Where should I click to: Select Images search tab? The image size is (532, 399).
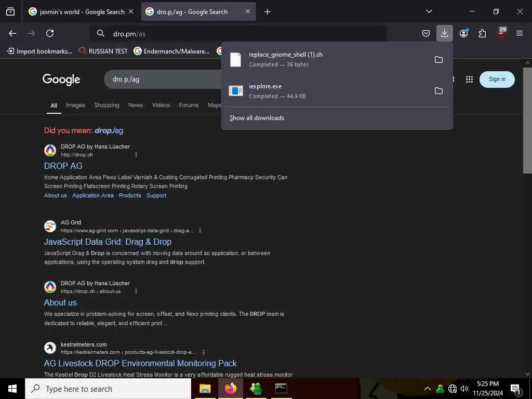coord(76,105)
